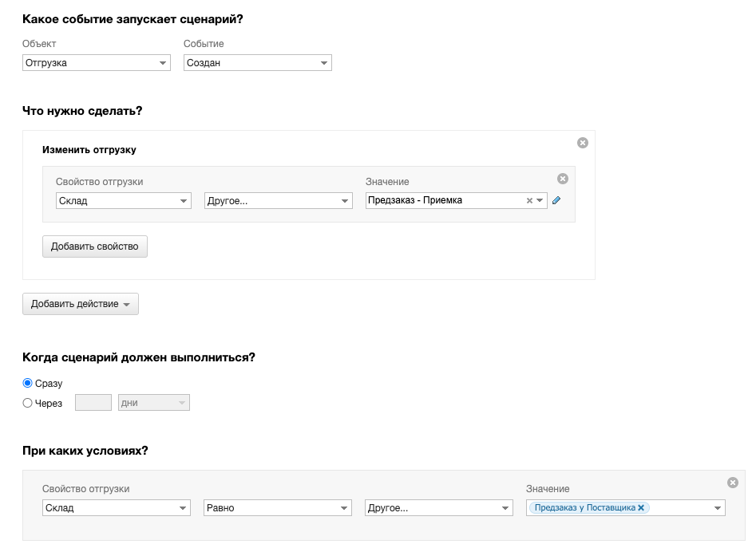The height and width of the screenshot is (548, 756).
Task: Remove the 'Предзаказ у Поставщика' tag
Action: coord(641,507)
